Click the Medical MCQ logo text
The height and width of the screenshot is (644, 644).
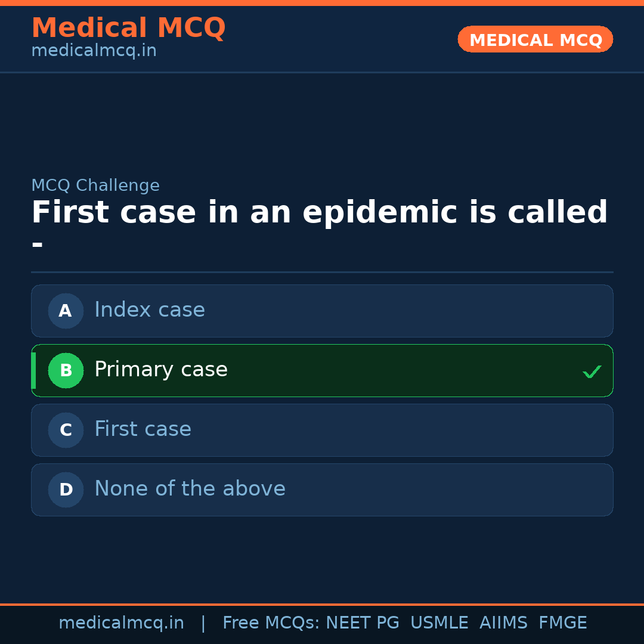click(x=128, y=27)
